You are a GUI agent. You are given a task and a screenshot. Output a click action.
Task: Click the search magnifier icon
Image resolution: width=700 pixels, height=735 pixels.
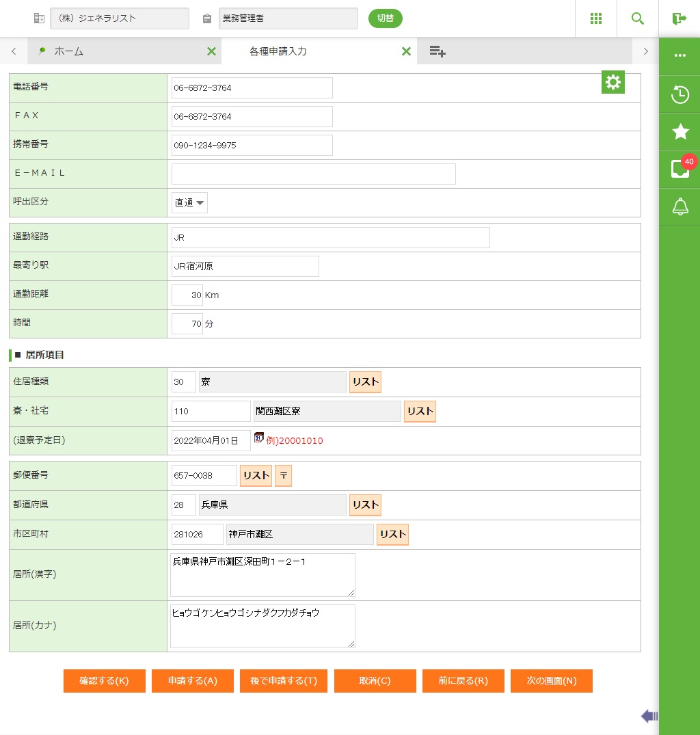(637, 18)
